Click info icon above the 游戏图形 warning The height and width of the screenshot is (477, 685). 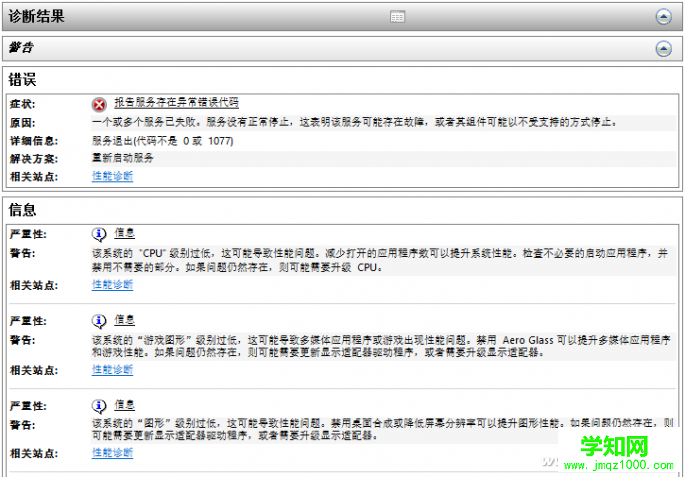pyautogui.click(x=99, y=320)
